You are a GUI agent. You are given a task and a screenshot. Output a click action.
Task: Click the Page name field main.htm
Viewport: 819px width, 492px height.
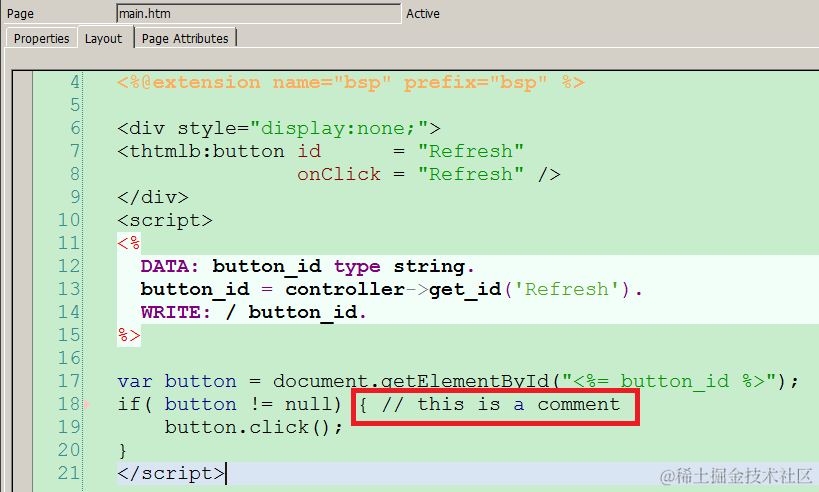pyautogui.click(x=259, y=14)
